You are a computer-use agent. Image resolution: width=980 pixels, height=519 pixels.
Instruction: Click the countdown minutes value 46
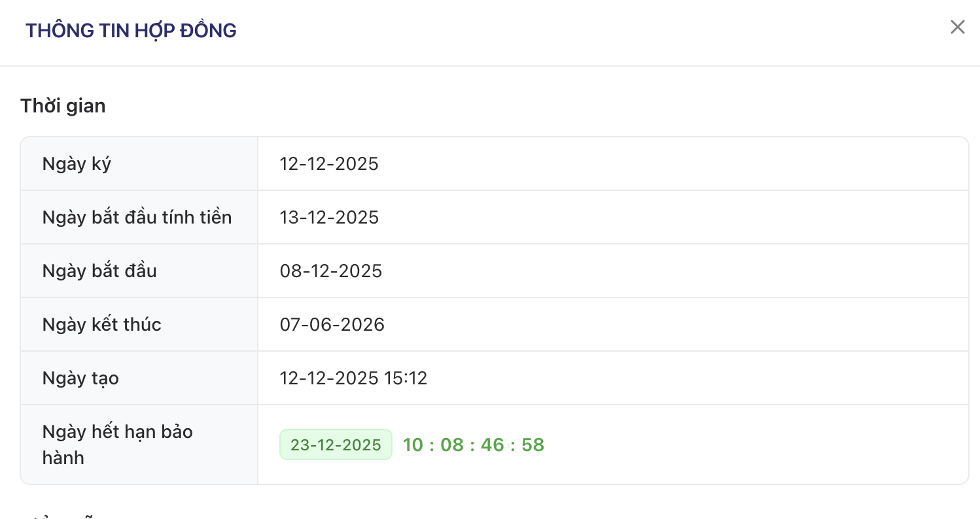coord(492,445)
